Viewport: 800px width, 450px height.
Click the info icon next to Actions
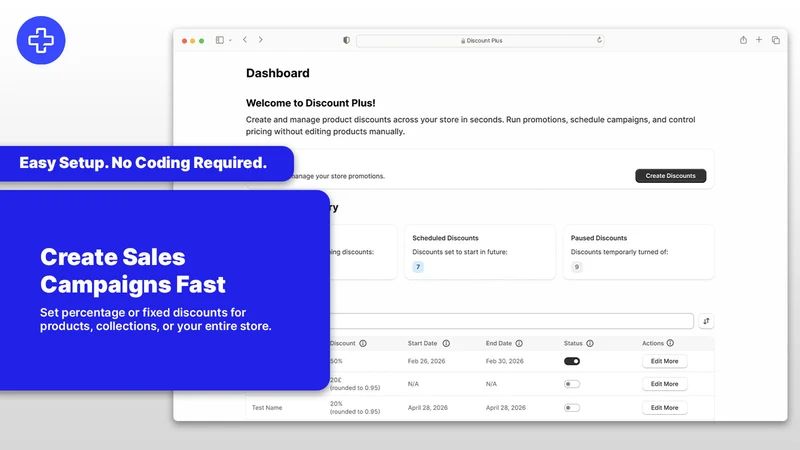point(670,343)
